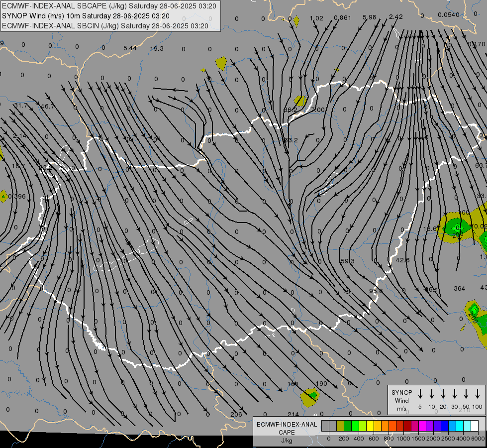Click the map value '190'
The height and width of the screenshot is (448, 487).
pyautogui.click(x=321, y=384)
